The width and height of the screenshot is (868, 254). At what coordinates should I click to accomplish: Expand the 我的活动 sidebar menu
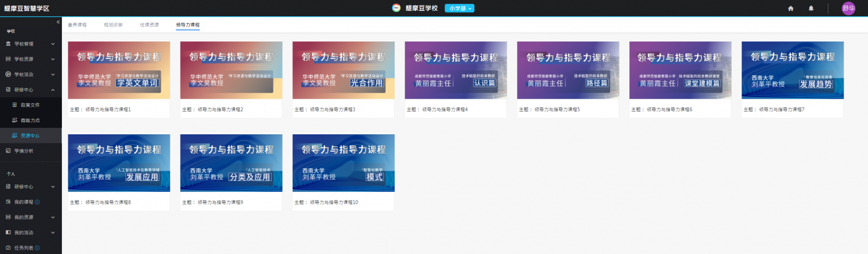[x=53, y=232]
